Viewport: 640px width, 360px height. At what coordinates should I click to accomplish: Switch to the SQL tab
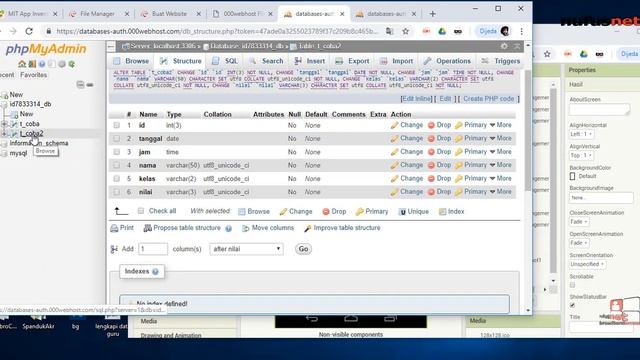pos(225,61)
